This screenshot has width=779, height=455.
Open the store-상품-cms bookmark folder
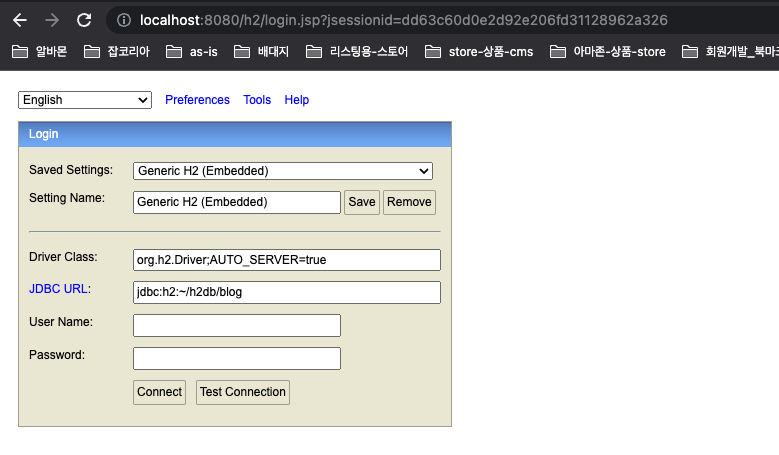(x=479, y=52)
